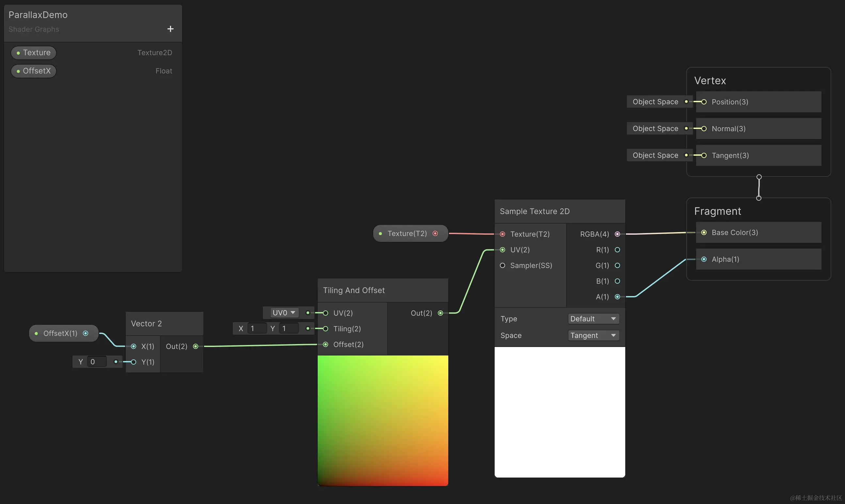Click the Base Color(3) input port
Screen dimensions: 845x504
tap(704, 233)
